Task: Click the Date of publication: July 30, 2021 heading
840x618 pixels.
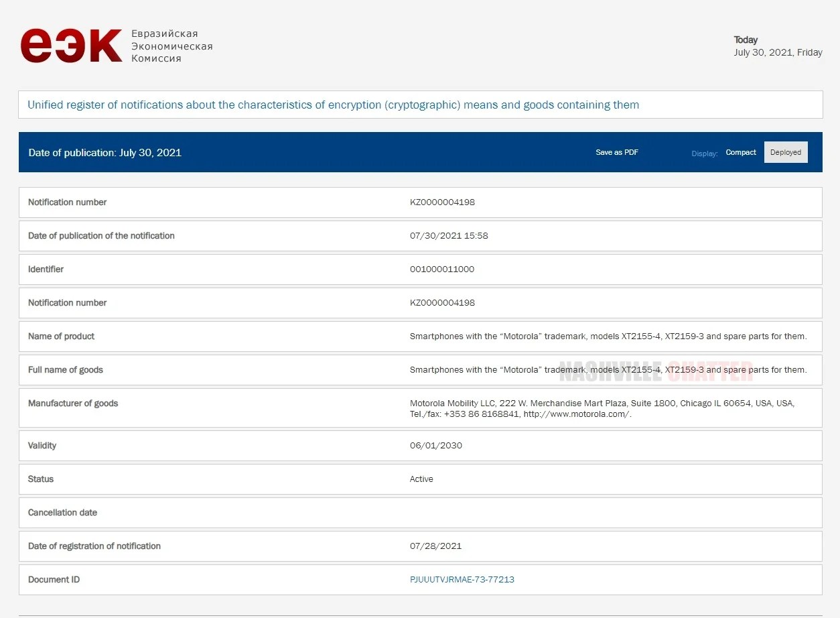Action: coord(105,152)
